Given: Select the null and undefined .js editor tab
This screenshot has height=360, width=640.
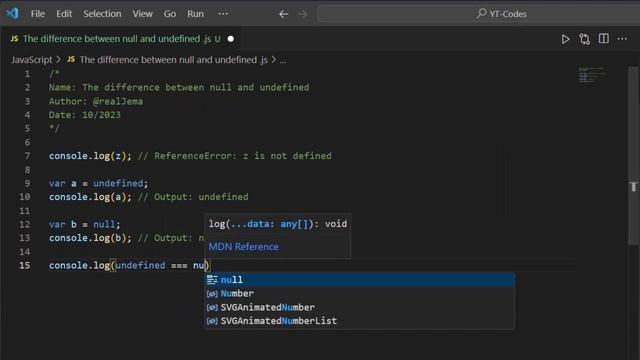Looking at the screenshot, I should 122,39.
